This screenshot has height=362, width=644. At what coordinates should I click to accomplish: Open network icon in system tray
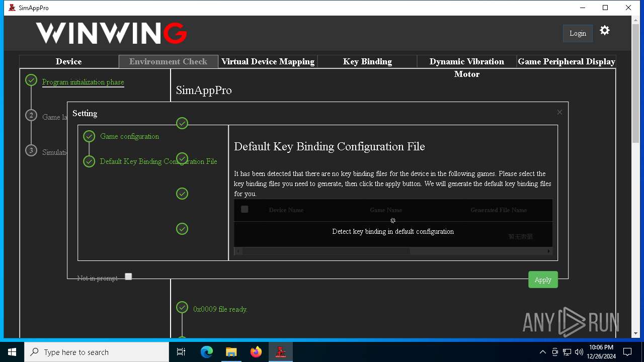(567, 352)
